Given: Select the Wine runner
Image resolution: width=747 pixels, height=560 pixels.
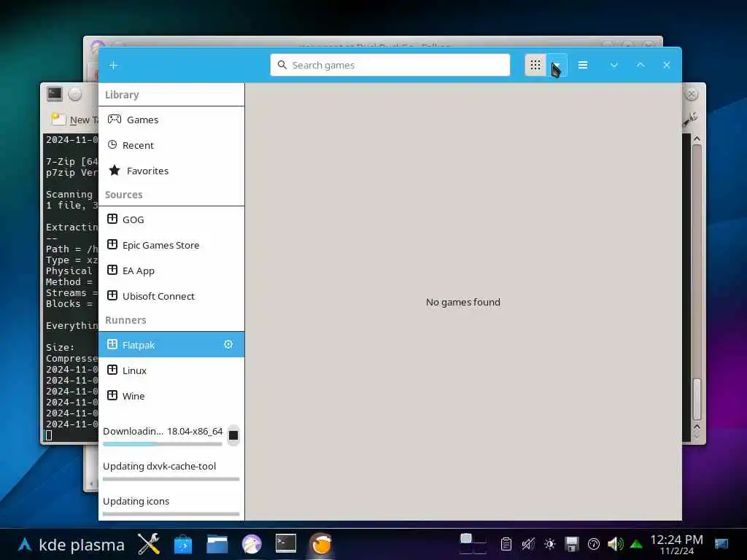Looking at the screenshot, I should click(171, 396).
